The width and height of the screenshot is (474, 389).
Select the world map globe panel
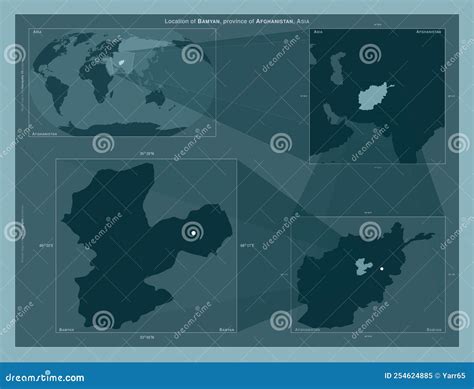pos(122,82)
